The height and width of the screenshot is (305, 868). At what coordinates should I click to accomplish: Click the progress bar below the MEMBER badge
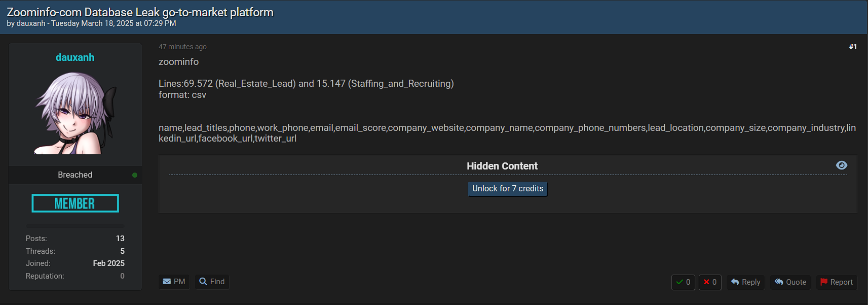(x=75, y=226)
